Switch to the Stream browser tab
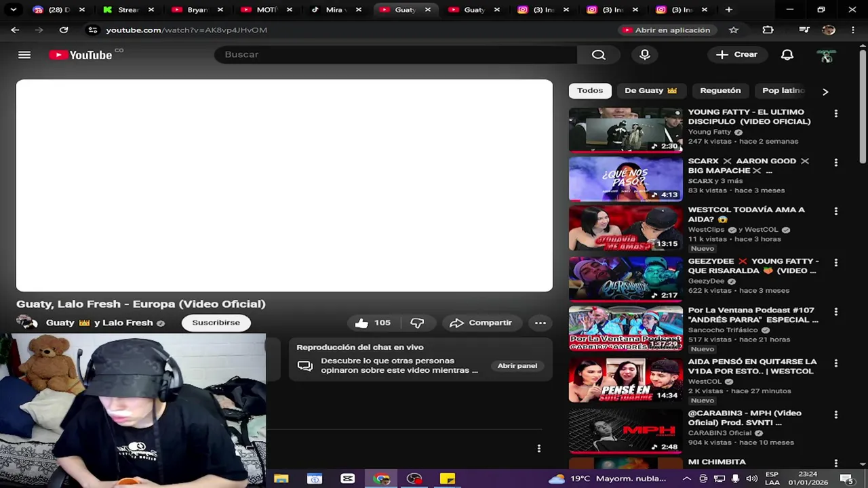 [128, 9]
